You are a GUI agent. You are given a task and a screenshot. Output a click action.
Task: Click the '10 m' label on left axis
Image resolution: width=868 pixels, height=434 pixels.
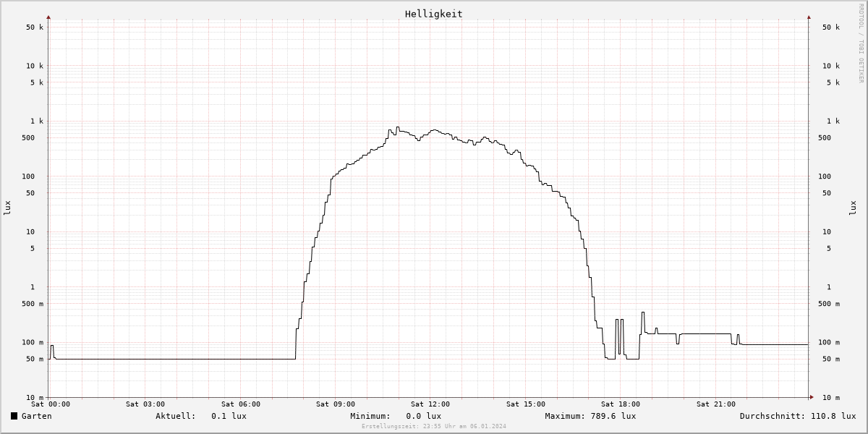pos(35,398)
